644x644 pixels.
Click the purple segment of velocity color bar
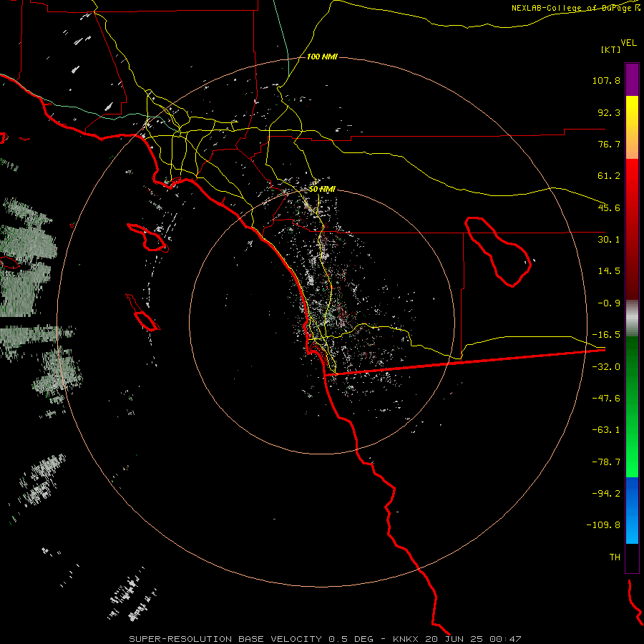[x=632, y=79]
